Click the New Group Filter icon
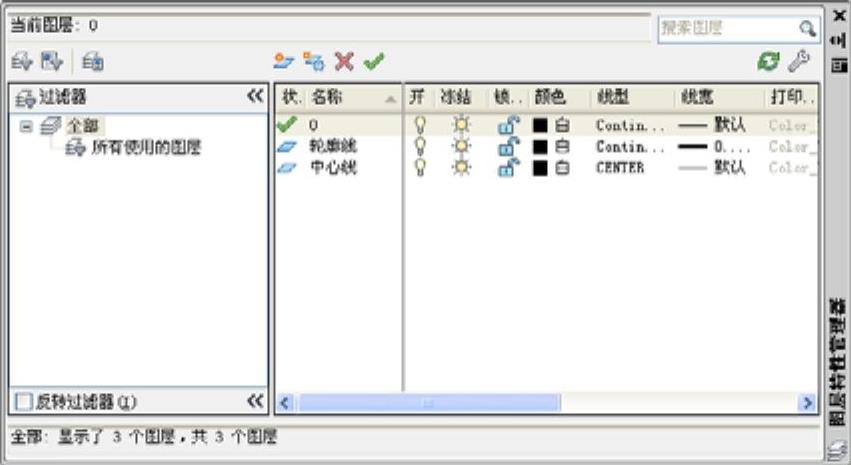This screenshot has width=851, height=465. click(53, 61)
